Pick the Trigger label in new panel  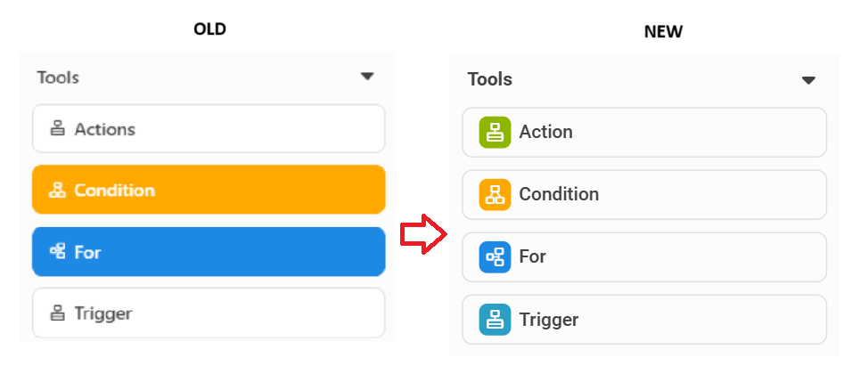point(549,320)
